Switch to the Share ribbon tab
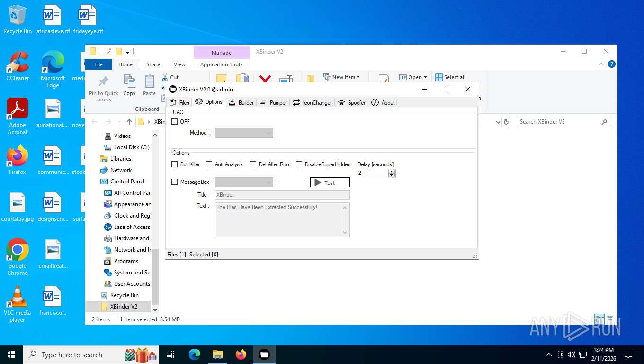The image size is (644, 364). (153, 64)
